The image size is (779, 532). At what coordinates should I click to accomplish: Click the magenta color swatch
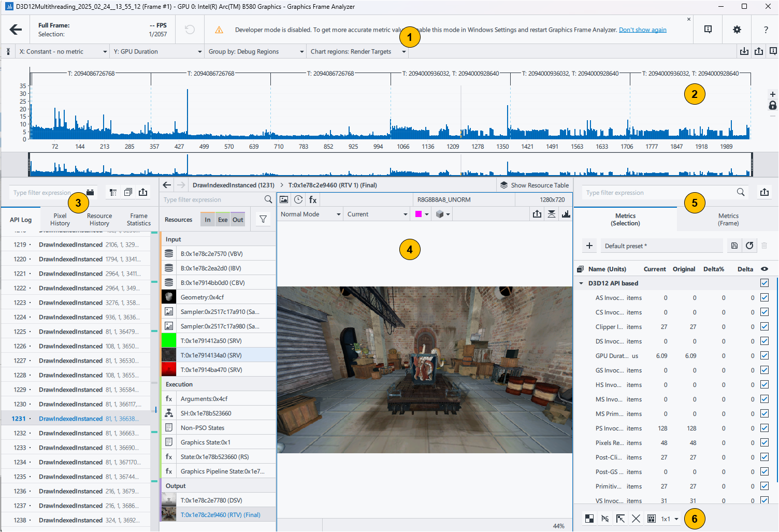click(419, 214)
